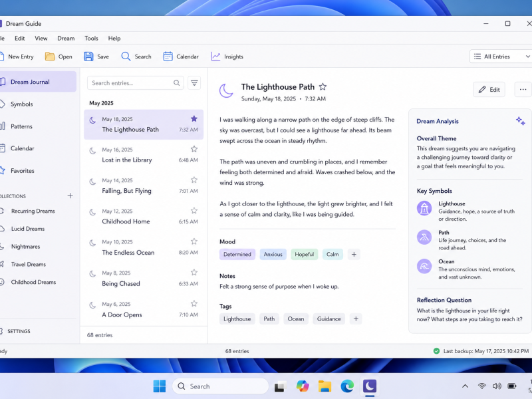Click the sparkle icon in Dream Analysis

click(521, 121)
